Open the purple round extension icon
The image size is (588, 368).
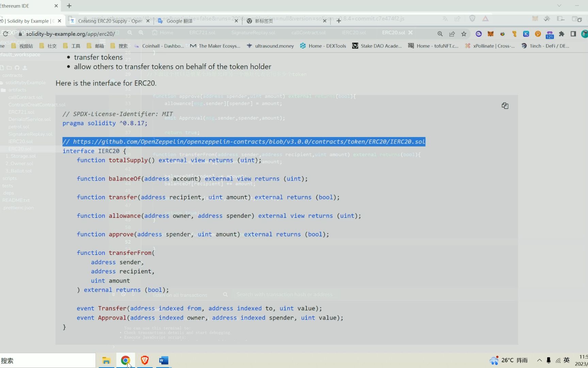(479, 34)
